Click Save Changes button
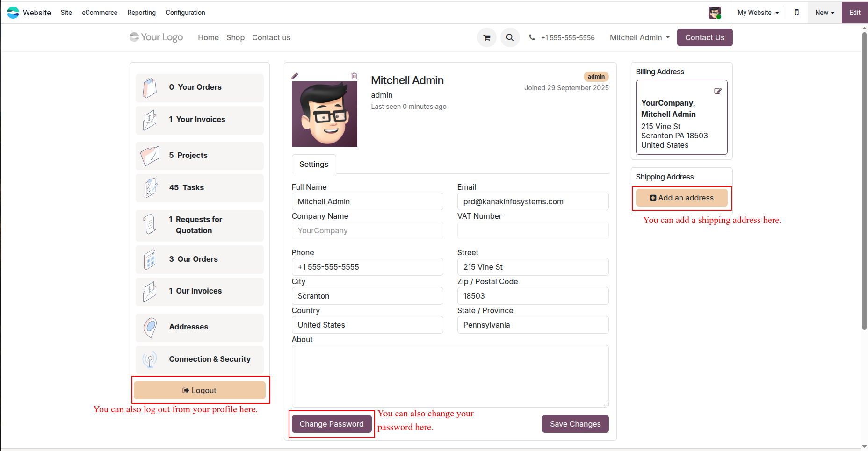868x451 pixels. [575, 424]
